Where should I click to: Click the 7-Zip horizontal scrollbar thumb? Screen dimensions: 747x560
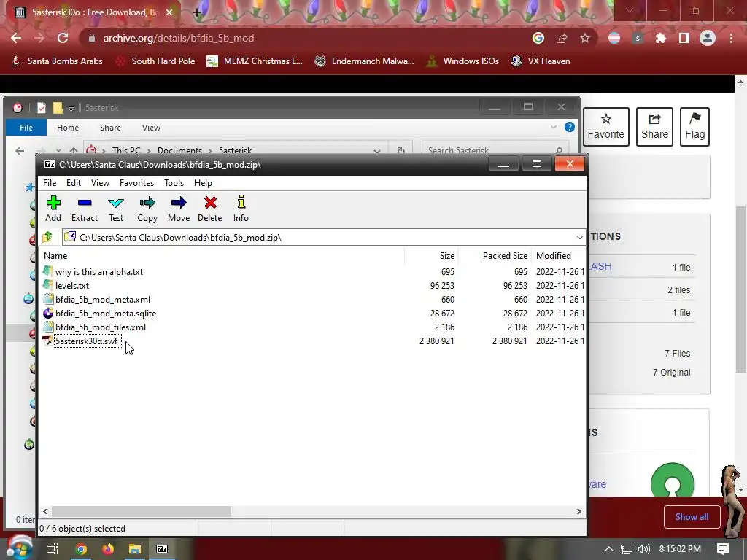(x=141, y=511)
